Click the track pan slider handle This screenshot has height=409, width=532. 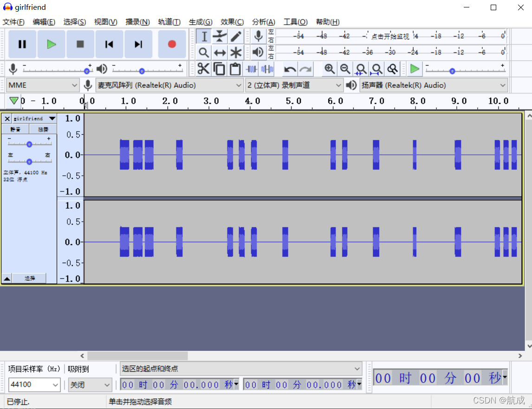[29, 162]
